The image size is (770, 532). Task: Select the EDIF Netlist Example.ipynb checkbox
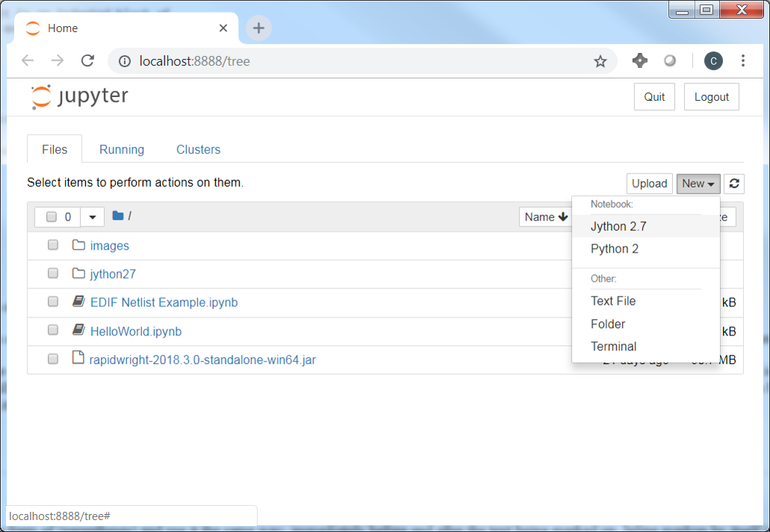(x=53, y=302)
